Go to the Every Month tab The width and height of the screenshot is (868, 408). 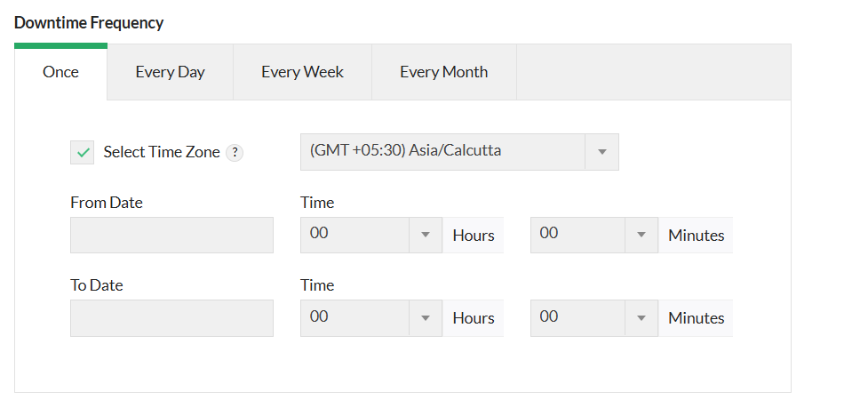pos(443,72)
